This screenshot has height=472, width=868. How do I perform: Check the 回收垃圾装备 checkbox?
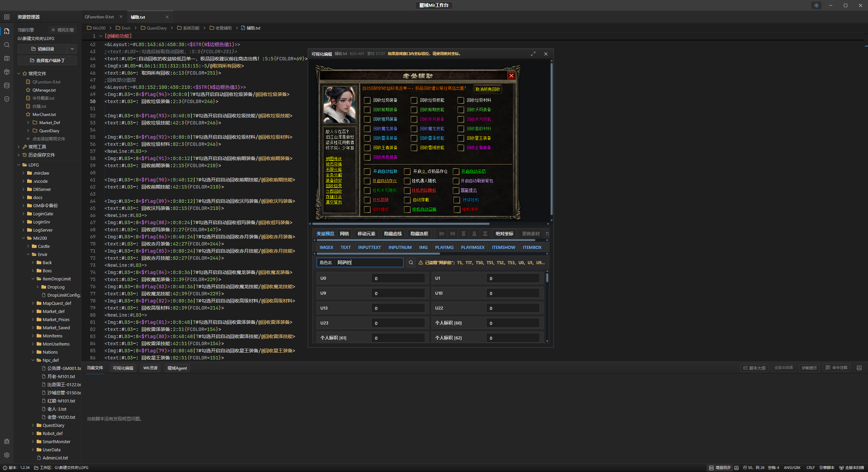[367, 100]
